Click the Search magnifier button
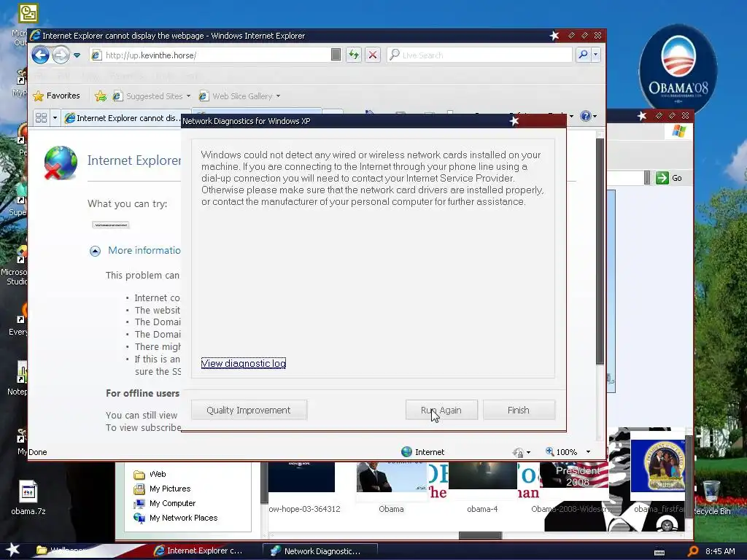The image size is (747, 560). pyautogui.click(x=583, y=55)
